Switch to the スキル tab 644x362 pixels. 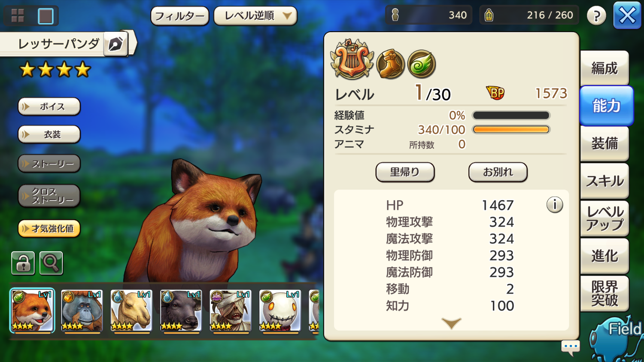[x=605, y=181]
